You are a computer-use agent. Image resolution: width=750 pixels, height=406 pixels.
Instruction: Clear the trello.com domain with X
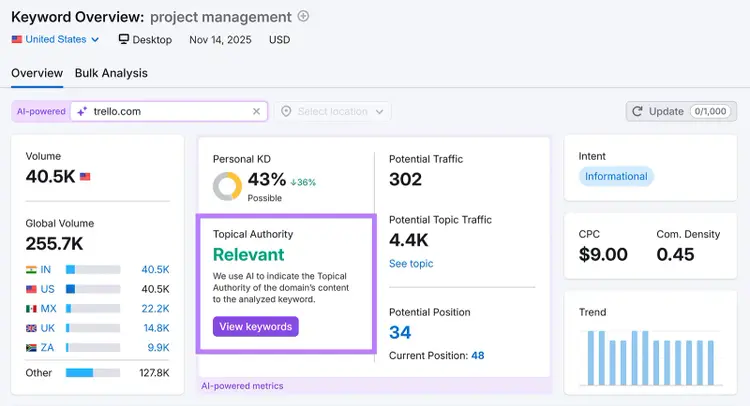click(256, 111)
